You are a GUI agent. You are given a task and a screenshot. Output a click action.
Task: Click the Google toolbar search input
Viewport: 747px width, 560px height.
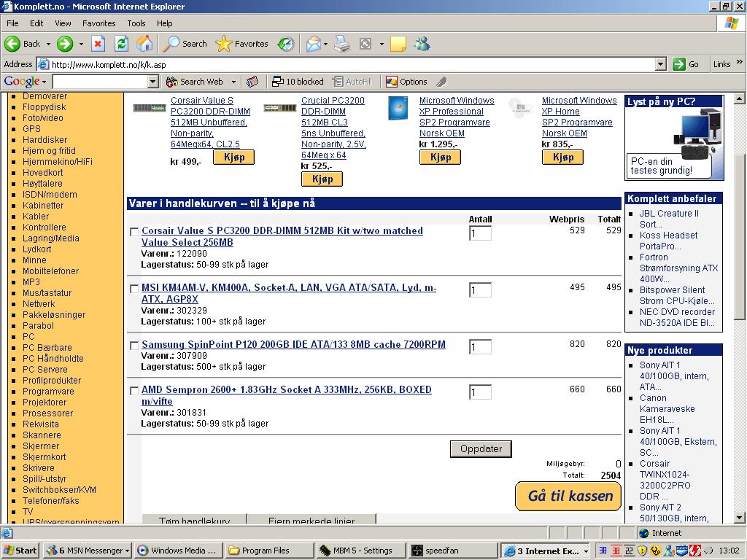coord(100,82)
